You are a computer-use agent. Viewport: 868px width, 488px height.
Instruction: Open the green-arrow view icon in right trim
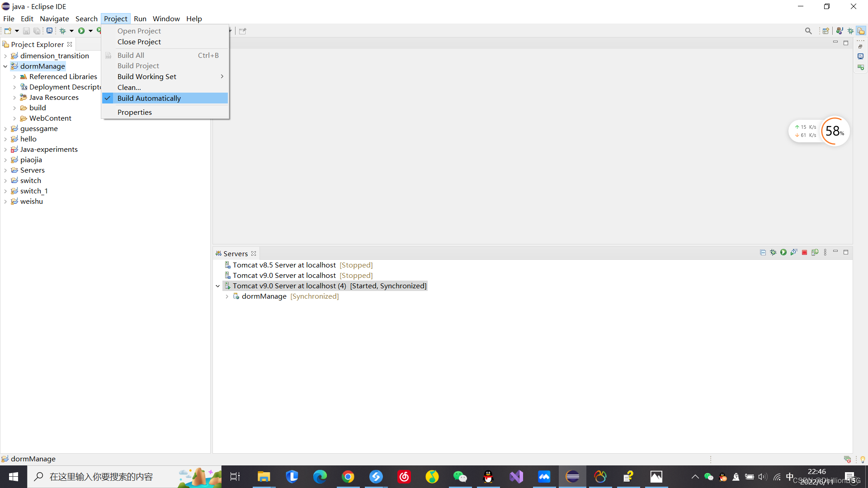[860, 67]
